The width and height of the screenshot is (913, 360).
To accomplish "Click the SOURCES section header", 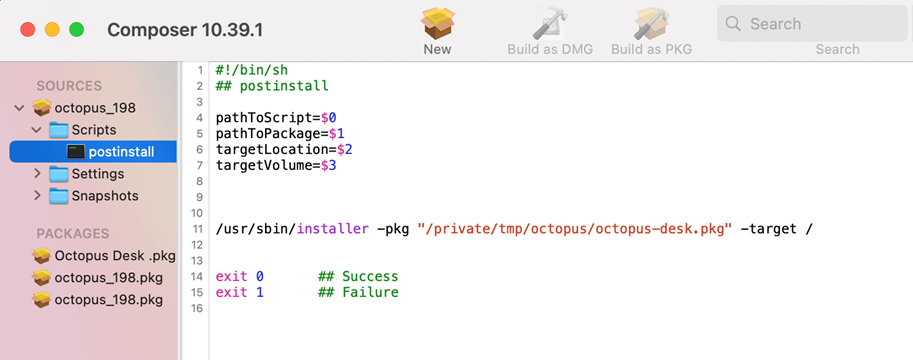I will click(x=69, y=86).
